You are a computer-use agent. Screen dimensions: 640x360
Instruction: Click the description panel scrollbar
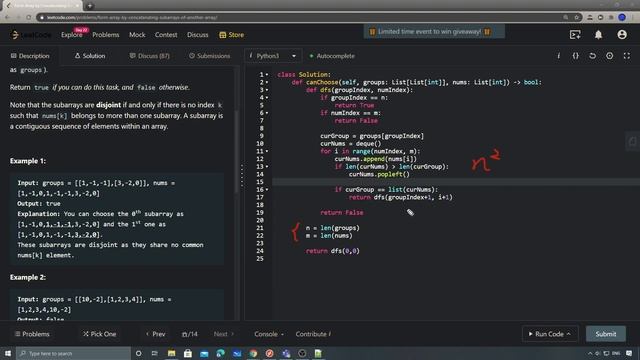pyautogui.click(x=236, y=151)
